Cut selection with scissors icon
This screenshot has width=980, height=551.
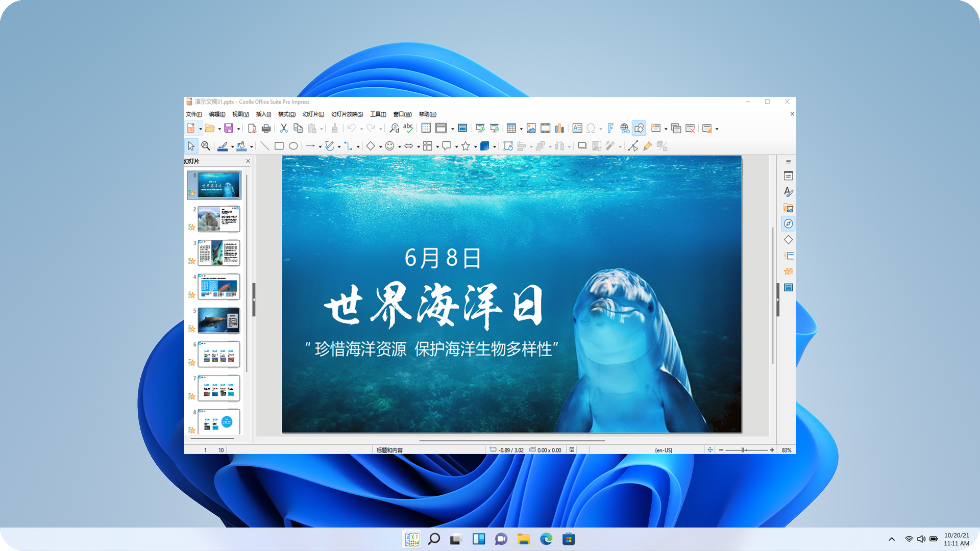[x=284, y=128]
